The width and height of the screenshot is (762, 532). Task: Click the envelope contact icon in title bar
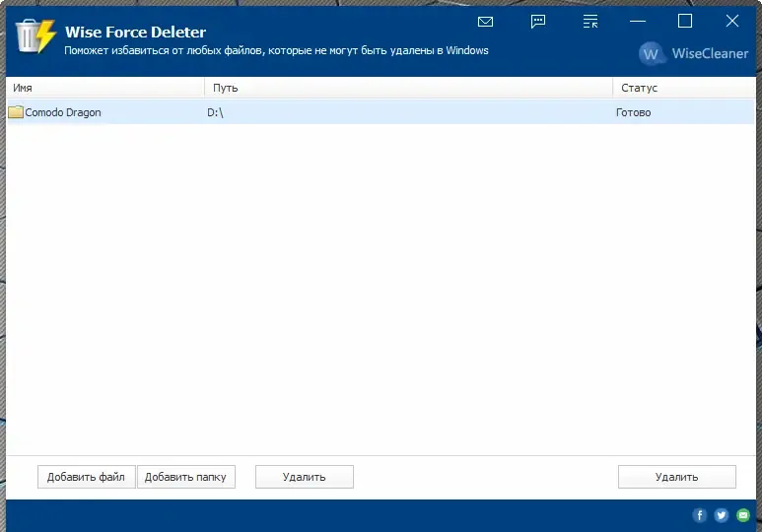point(485,22)
